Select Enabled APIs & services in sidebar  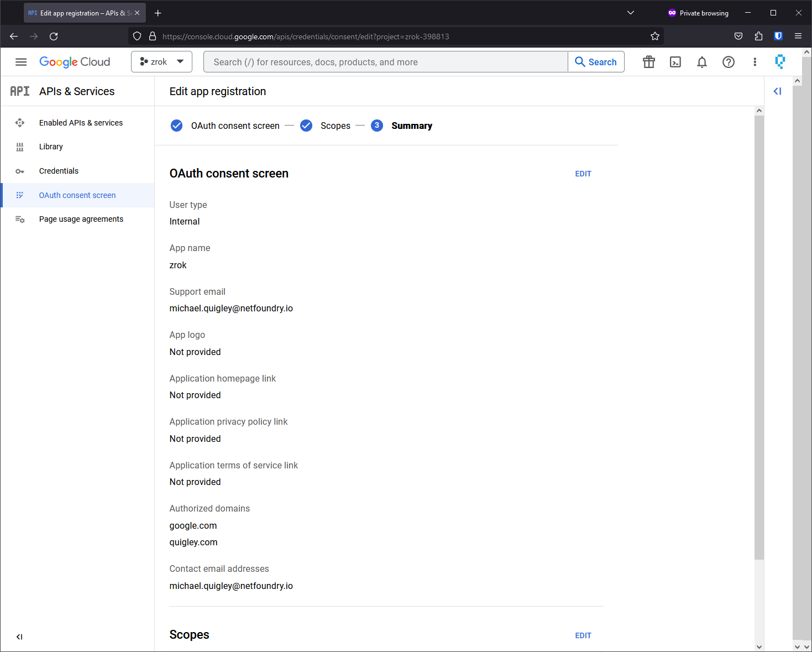click(81, 123)
